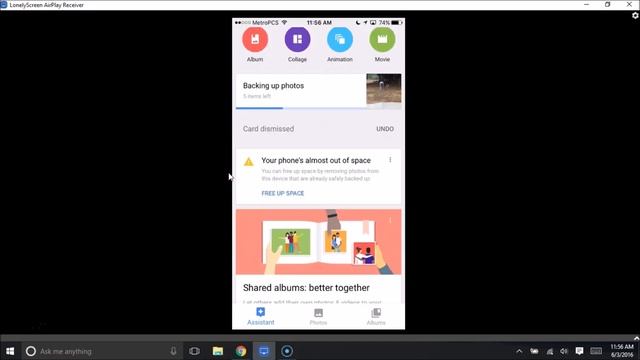Create a new Album with the red icon
The image size is (640, 360).
click(x=255, y=40)
